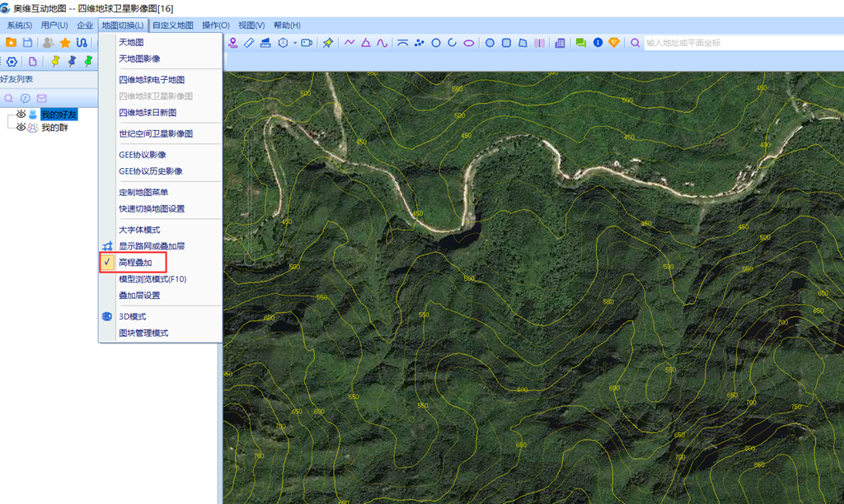Click the address or coordinate search field
Viewport: 844px width, 504px height.
coord(742,43)
